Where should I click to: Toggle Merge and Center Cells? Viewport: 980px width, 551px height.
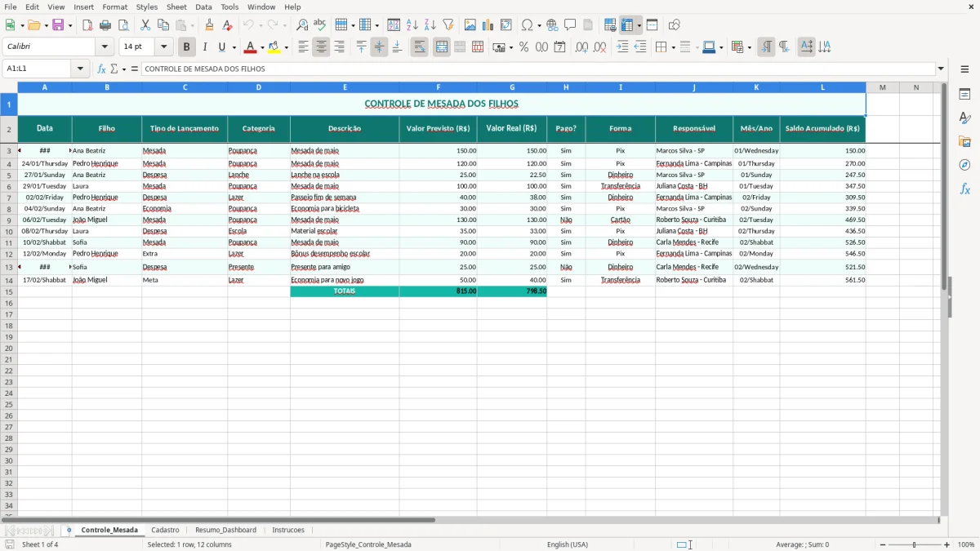(442, 47)
